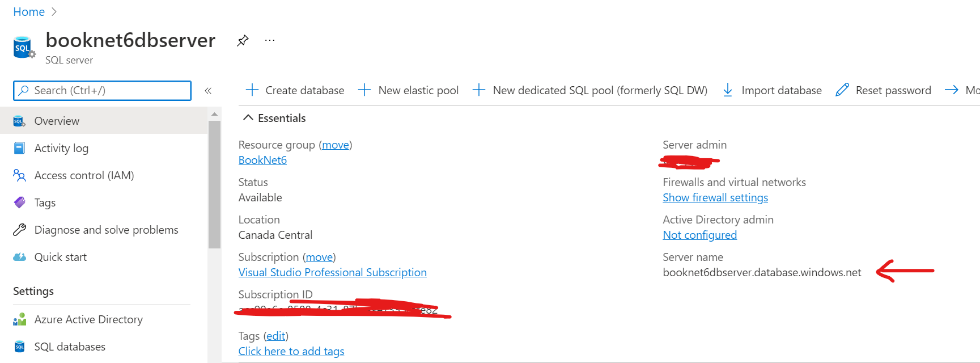This screenshot has width=980, height=363.
Task: Click the Home breadcrumb link
Action: (29, 12)
